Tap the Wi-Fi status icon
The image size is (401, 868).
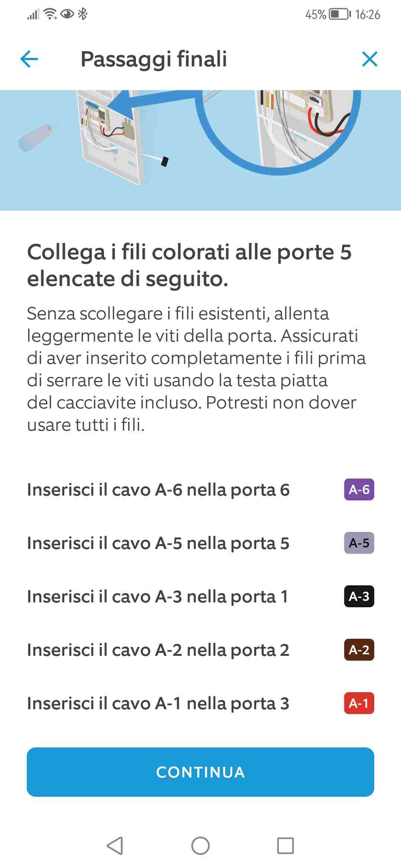coord(50,14)
